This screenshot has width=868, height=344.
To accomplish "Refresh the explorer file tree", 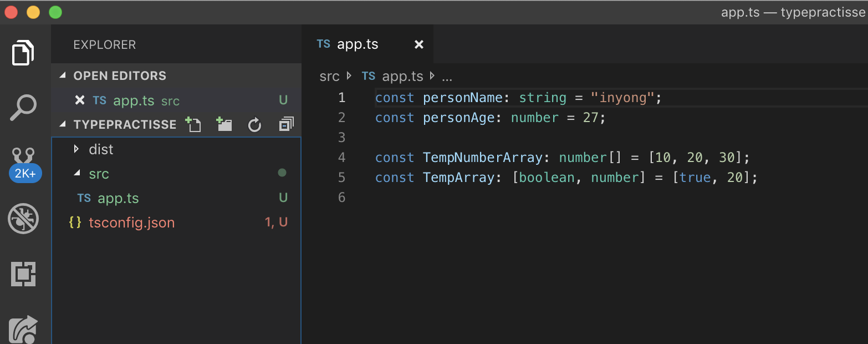I will pos(254,125).
